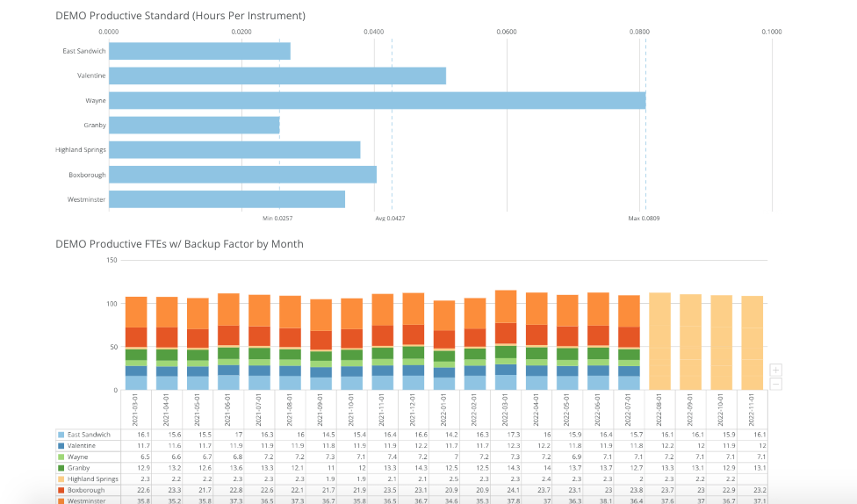Click the Avg 0.0427 reference line label
The image size is (857, 504).
390,218
